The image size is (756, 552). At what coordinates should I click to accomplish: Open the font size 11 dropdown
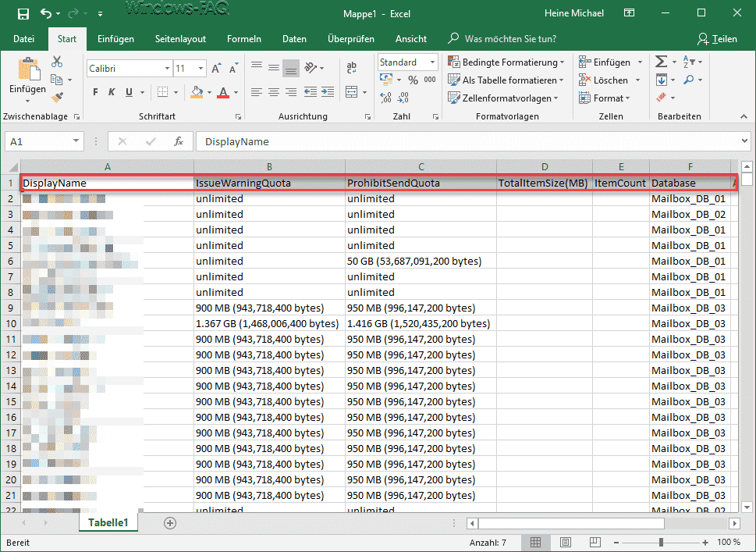click(x=201, y=69)
